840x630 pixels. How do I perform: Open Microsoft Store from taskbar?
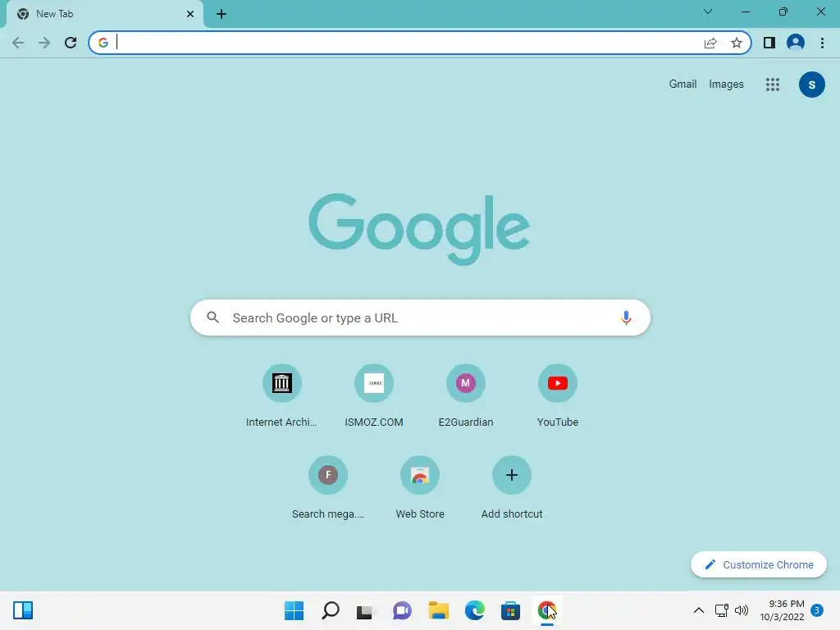click(510, 610)
